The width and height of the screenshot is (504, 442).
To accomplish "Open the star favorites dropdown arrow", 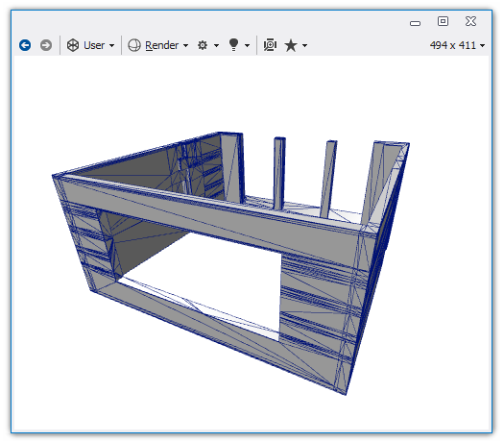I will coord(304,46).
